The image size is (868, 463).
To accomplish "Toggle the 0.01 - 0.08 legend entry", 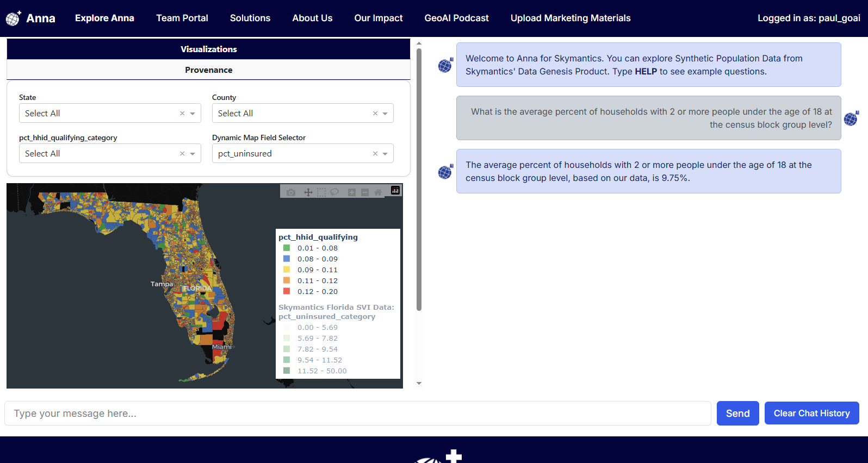I will click(x=317, y=248).
